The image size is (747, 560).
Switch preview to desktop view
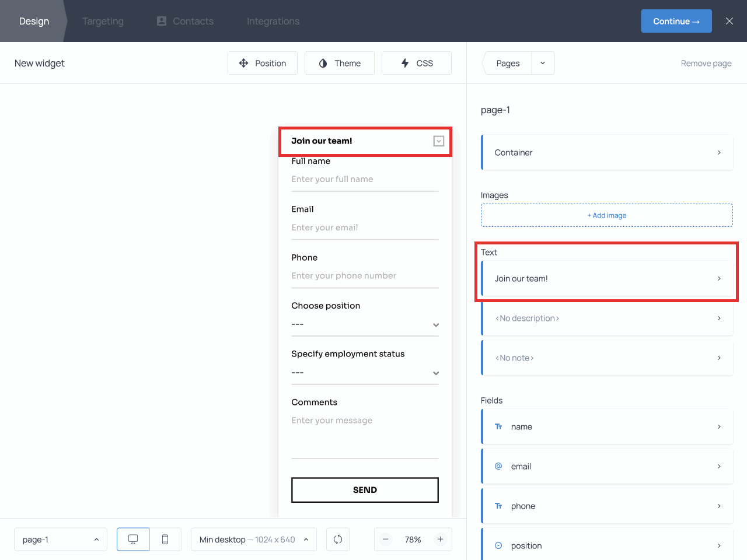tap(132, 539)
